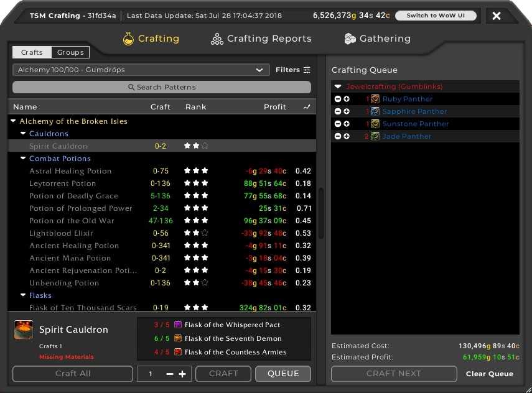532x393 pixels.
Task: Click the profit trend column header icon
Action: 307,107
